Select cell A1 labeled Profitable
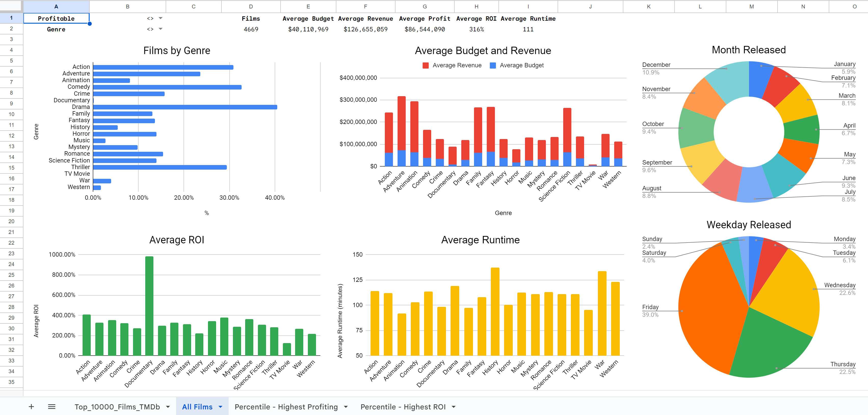This screenshot has height=415, width=868. tap(56, 18)
